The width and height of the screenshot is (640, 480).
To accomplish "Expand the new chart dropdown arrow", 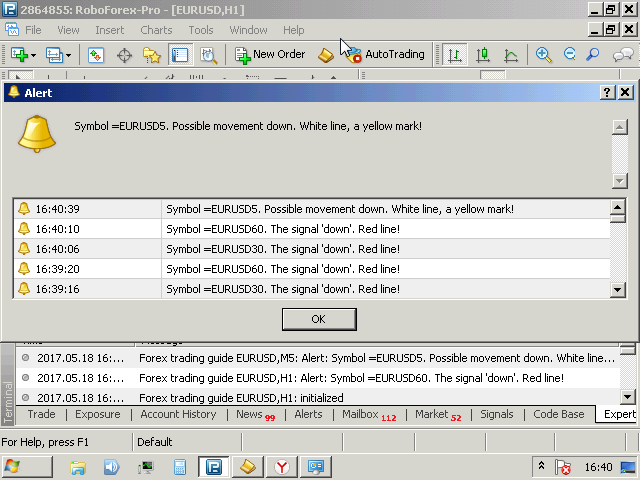I will pos(35,56).
